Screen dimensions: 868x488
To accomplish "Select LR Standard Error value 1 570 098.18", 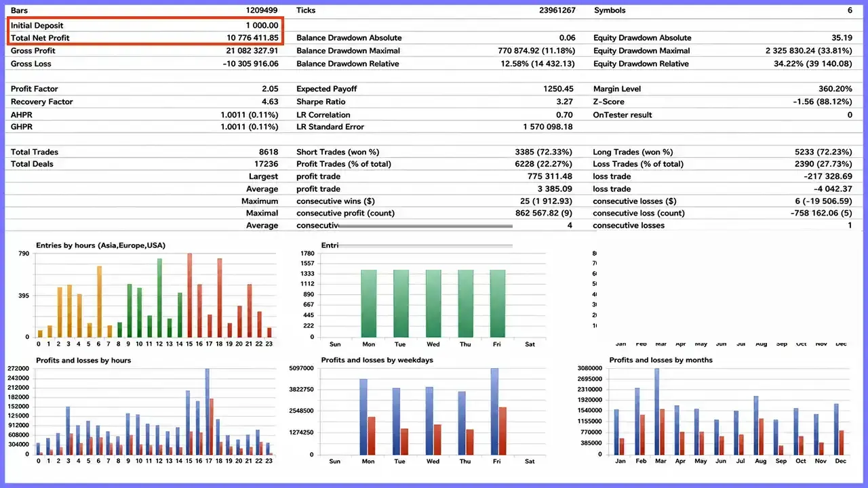I will coord(549,127).
